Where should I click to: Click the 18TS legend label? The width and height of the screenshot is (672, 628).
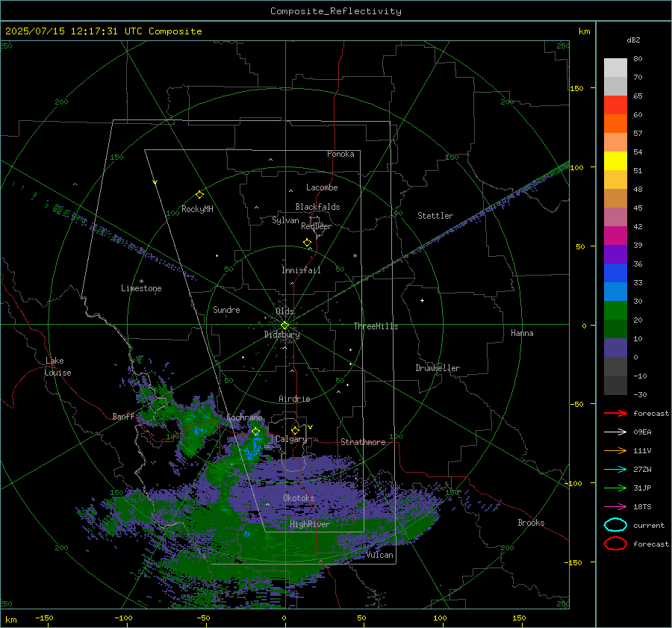tap(642, 507)
